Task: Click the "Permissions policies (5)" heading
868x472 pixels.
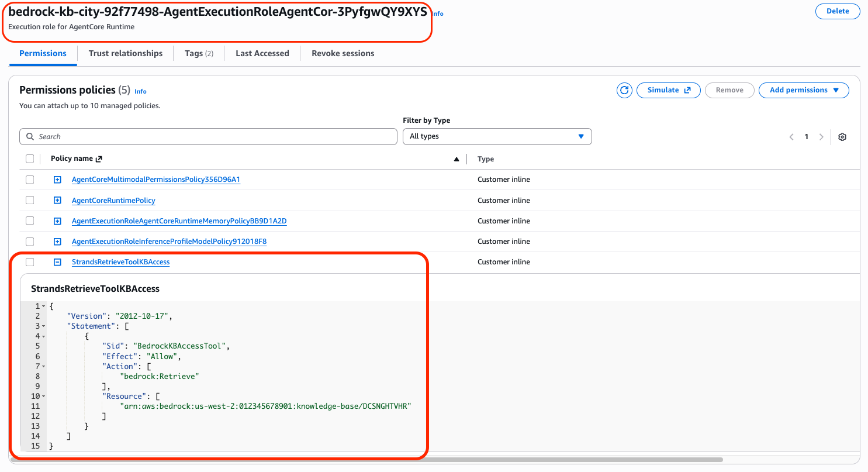Action: (75, 90)
